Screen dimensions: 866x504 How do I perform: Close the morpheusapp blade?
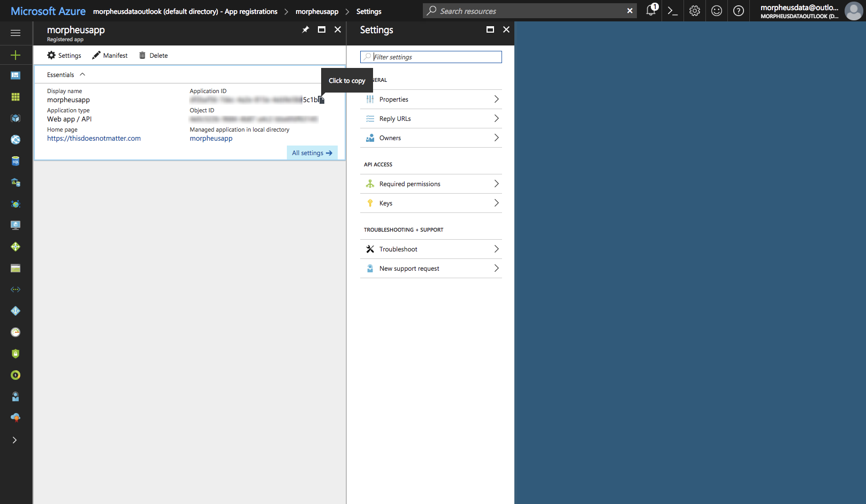(338, 29)
